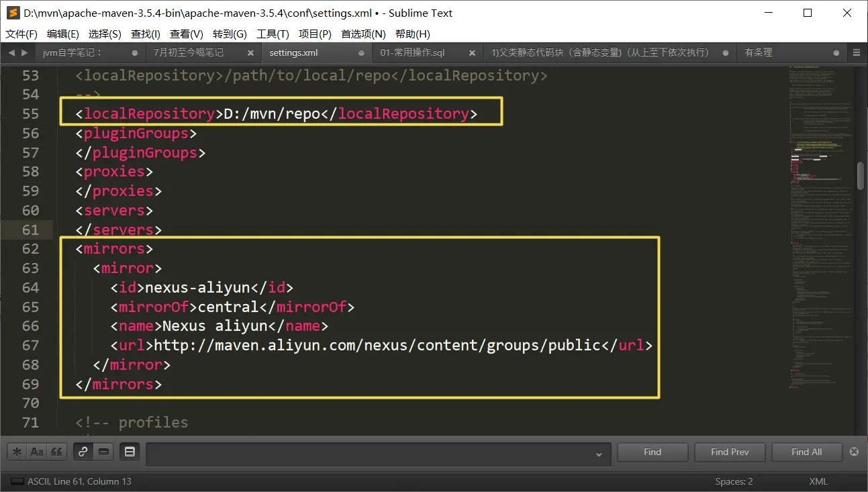Image resolution: width=868 pixels, height=492 pixels.
Task: Click the opening proxies tag on line 58
Action: 114,172
